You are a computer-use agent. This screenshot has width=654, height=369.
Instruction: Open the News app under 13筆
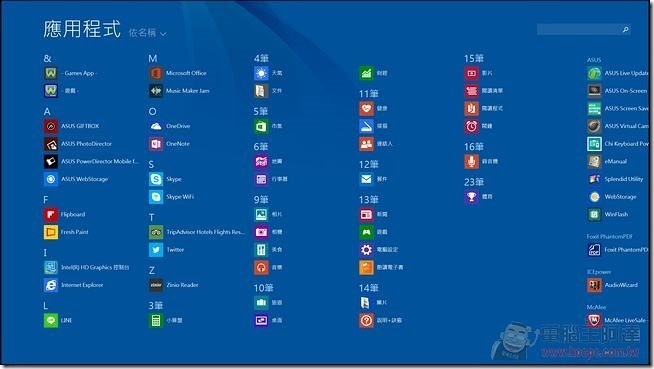[x=374, y=214]
